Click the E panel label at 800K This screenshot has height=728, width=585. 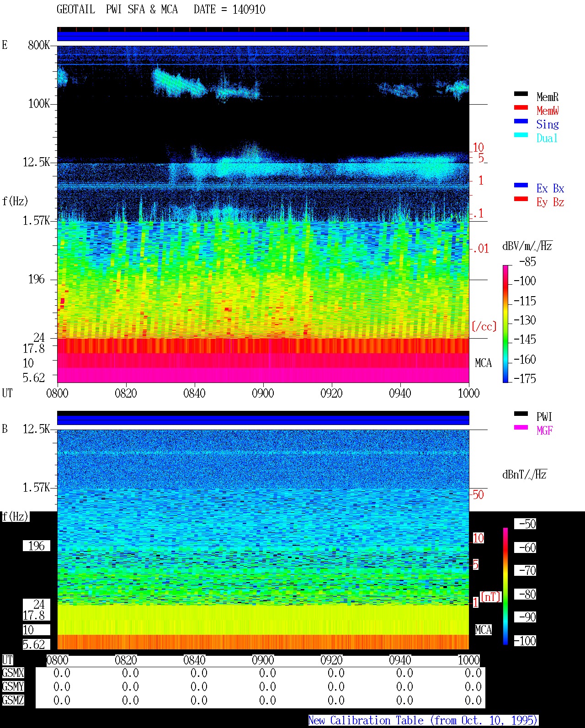coord(5,45)
